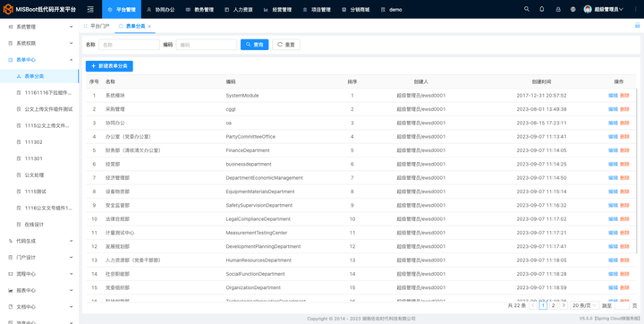Expand 系统权限 in the sidebar
The height and width of the screenshot is (324, 644).
pos(39,43)
